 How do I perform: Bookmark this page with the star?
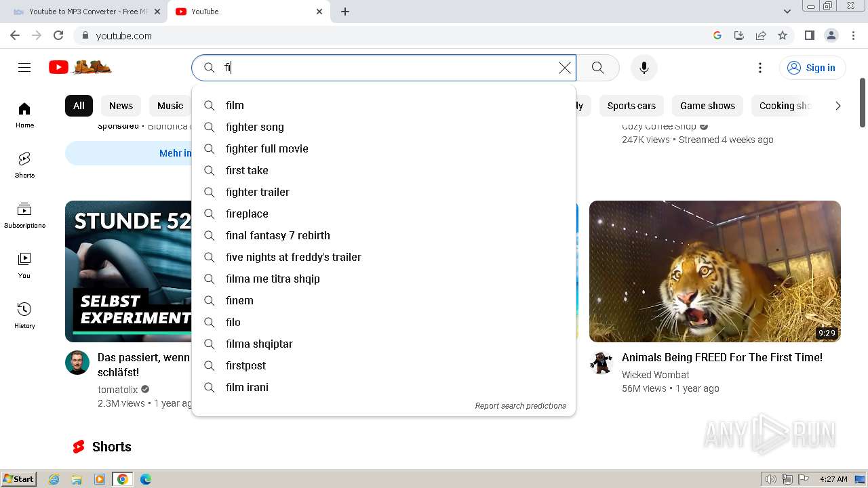tap(783, 35)
